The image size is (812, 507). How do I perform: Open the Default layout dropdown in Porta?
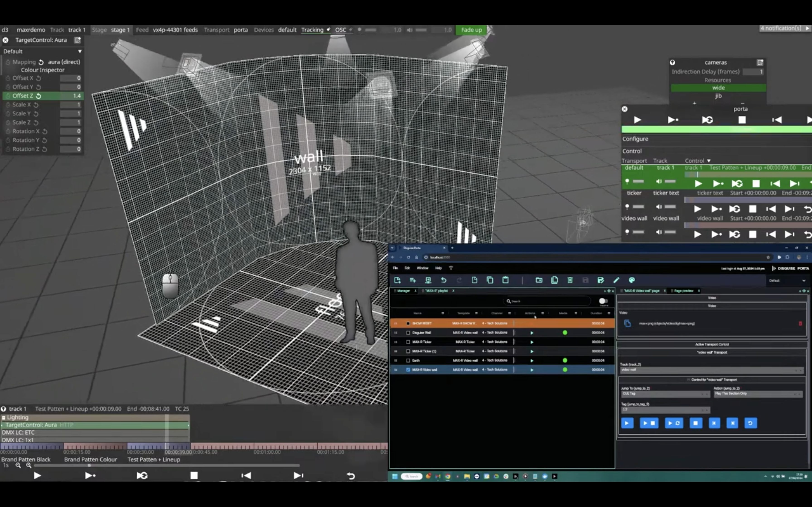[787, 281]
